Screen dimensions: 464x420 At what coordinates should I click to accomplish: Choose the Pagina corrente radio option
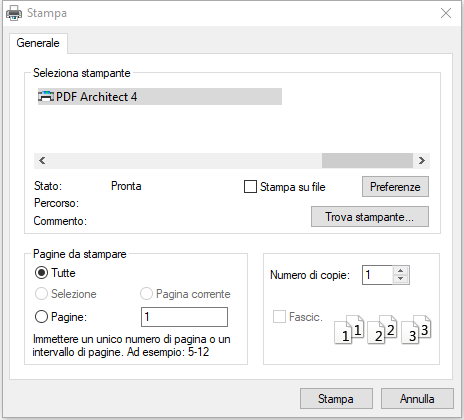tap(146, 294)
